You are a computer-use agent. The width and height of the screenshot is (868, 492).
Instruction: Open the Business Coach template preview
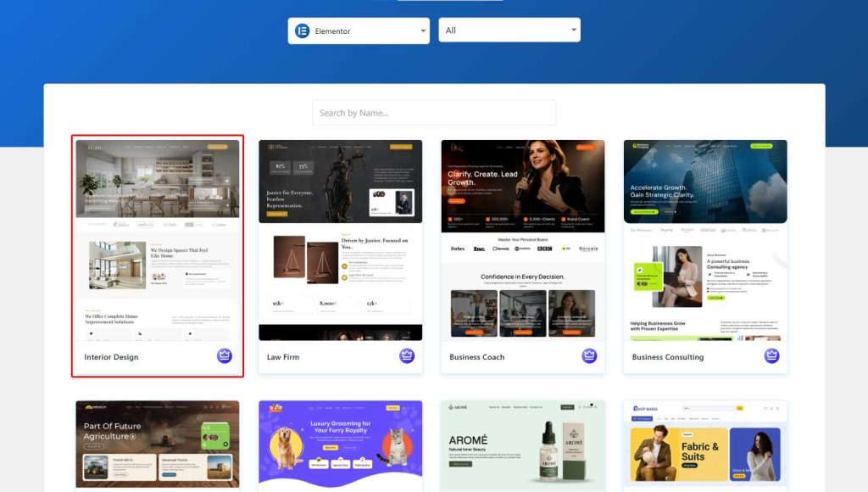tap(522, 240)
